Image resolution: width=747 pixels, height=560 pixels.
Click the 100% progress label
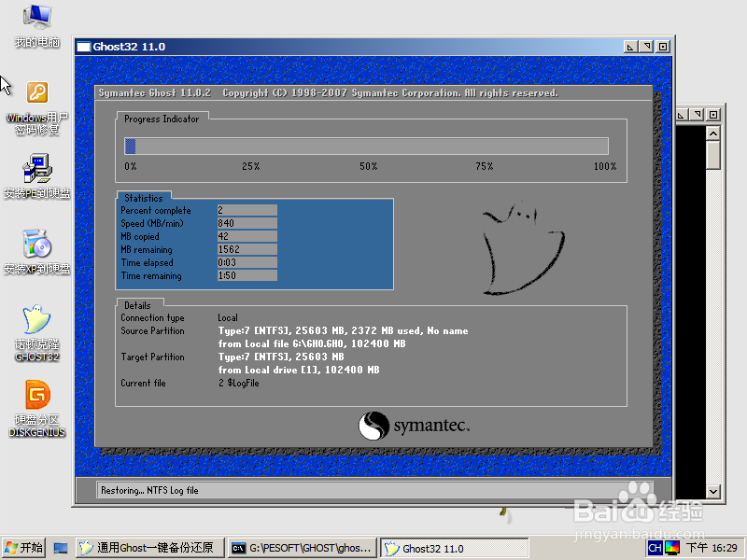point(605,166)
